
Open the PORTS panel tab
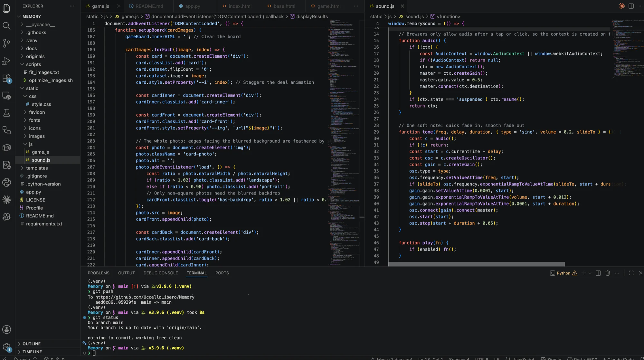click(x=222, y=273)
